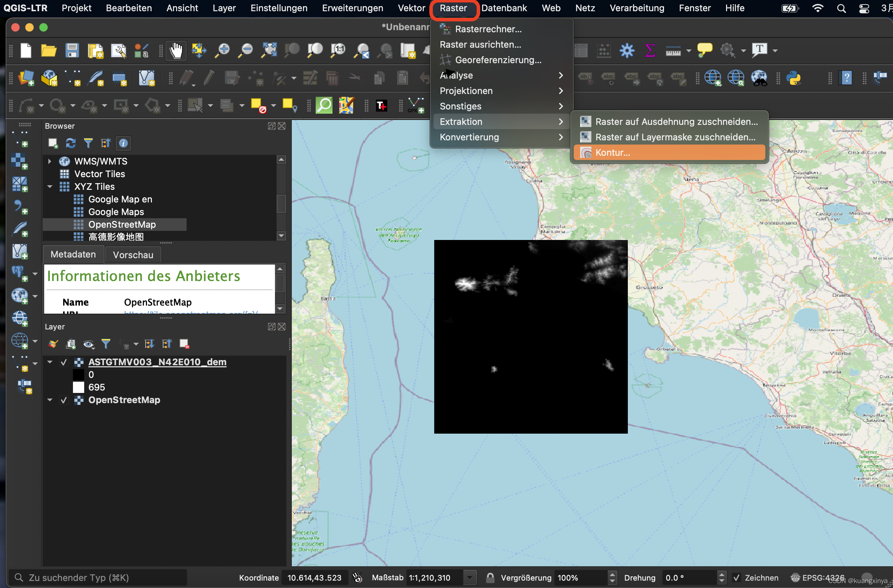This screenshot has width=893, height=588.
Task: Collapse the XYZ Tiles tree node
Action: 49,187
